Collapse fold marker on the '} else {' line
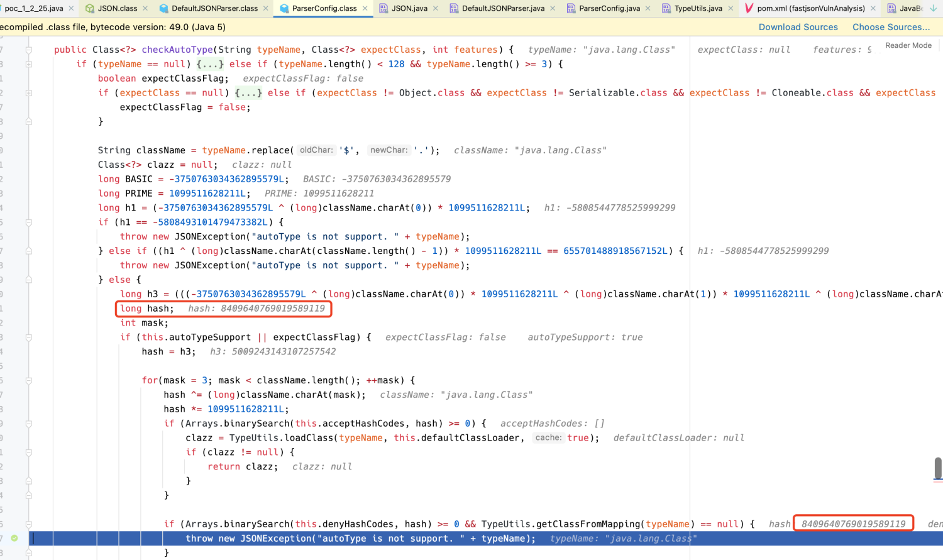The height and width of the screenshot is (560, 943). 29,280
